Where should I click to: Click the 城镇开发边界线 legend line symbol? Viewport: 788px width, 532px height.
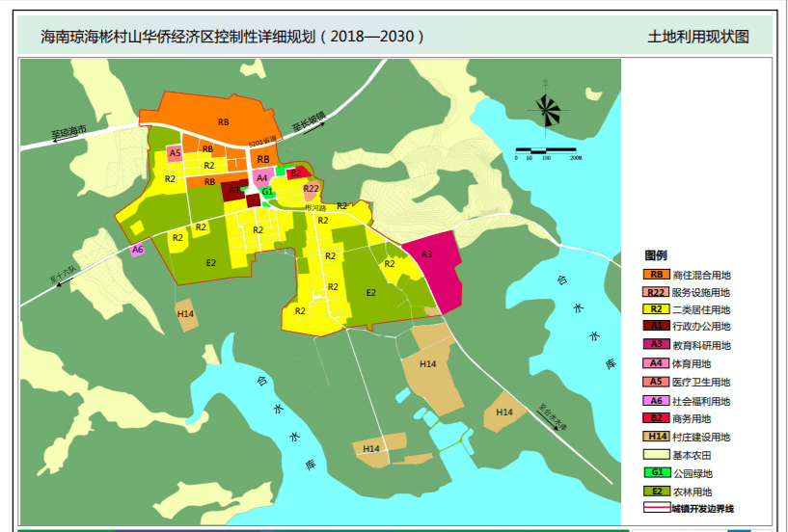point(657,508)
